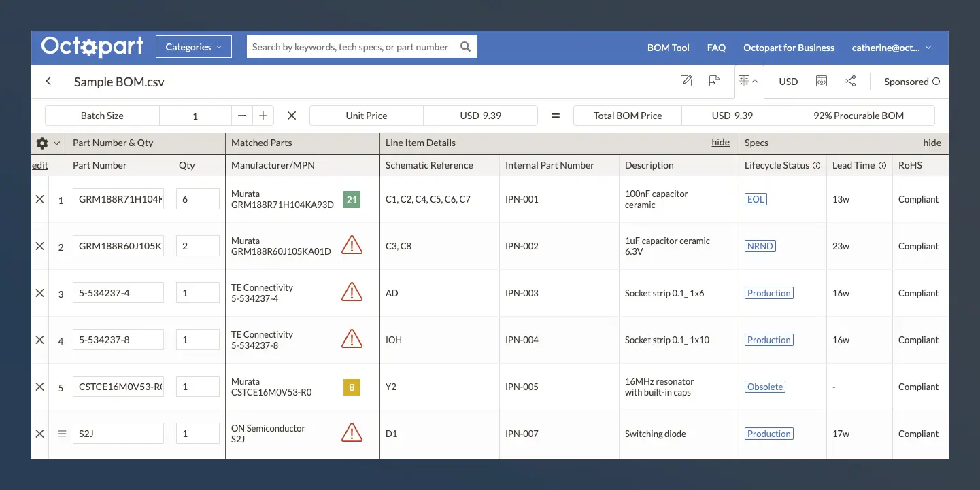
Task: Click the Qty field for row 2
Action: (197, 247)
